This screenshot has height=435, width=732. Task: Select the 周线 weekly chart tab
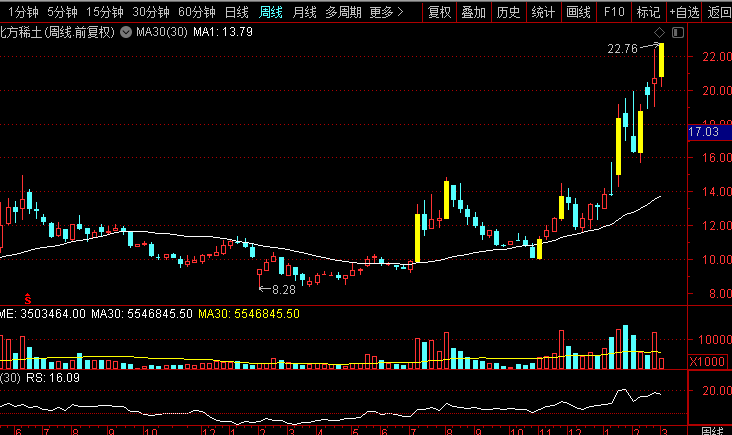click(x=271, y=12)
